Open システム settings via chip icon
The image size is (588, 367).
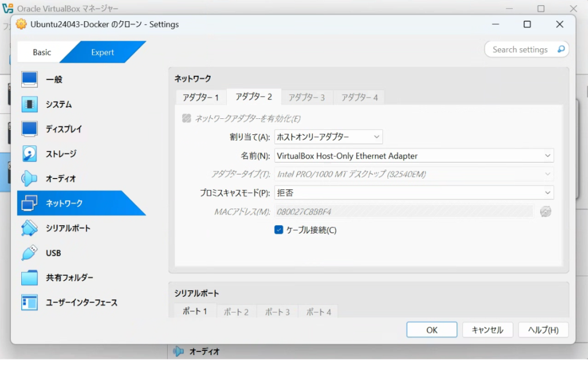click(x=29, y=104)
